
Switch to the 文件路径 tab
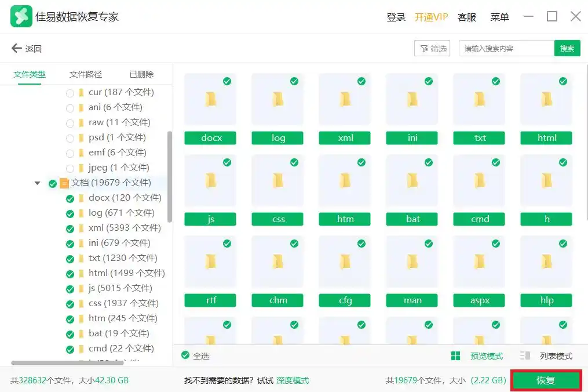pyautogui.click(x=86, y=74)
